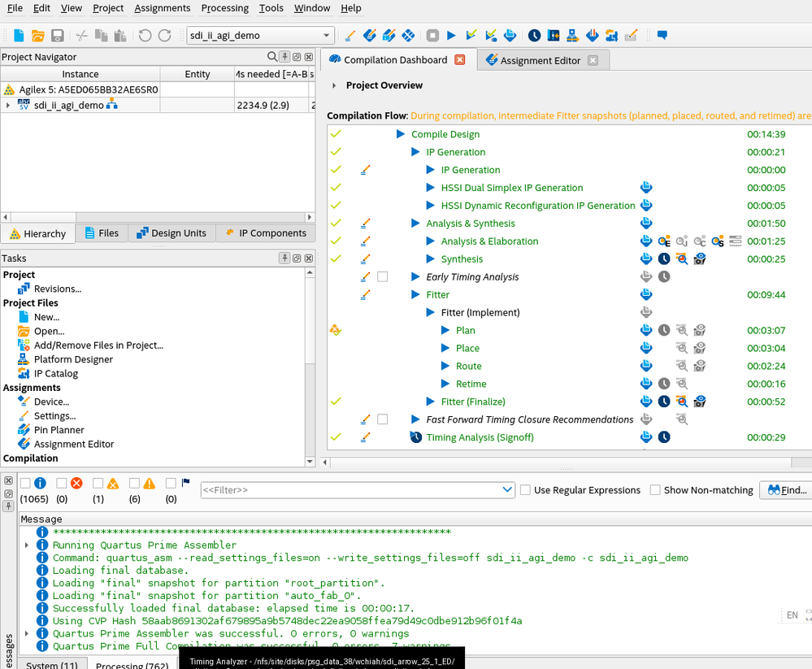Expand sdi_ii_agi_demo in hierarchy tree
This screenshot has width=812, height=669.
click(8, 106)
